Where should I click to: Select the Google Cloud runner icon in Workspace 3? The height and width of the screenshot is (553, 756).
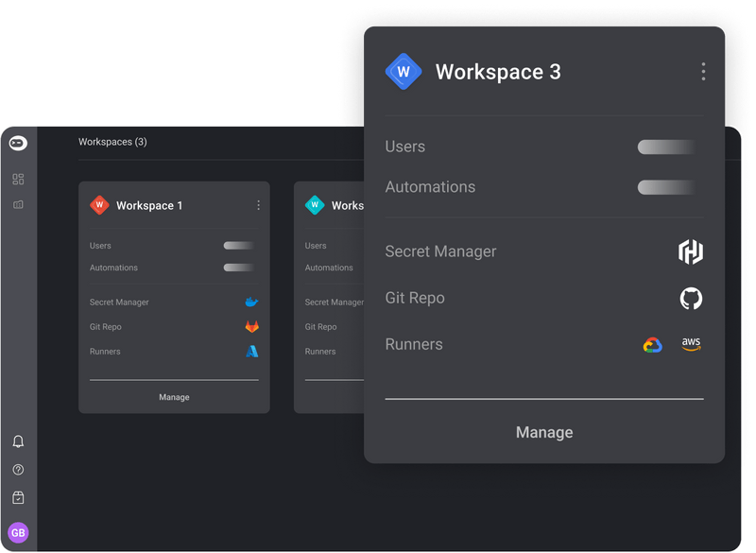click(x=654, y=344)
